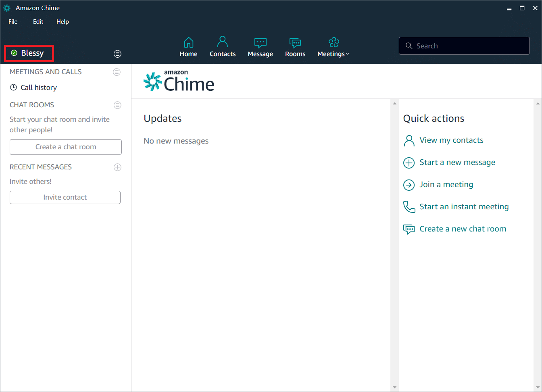Image resolution: width=542 pixels, height=392 pixels.
Task: Click the arrow circle icon beside Join a meeting
Action: pyautogui.click(x=409, y=185)
